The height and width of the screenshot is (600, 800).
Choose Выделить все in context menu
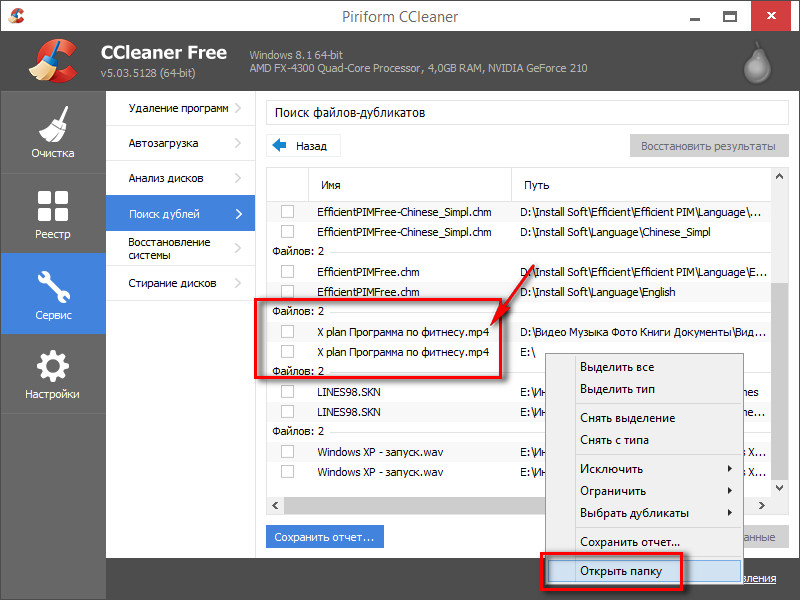[644, 367]
